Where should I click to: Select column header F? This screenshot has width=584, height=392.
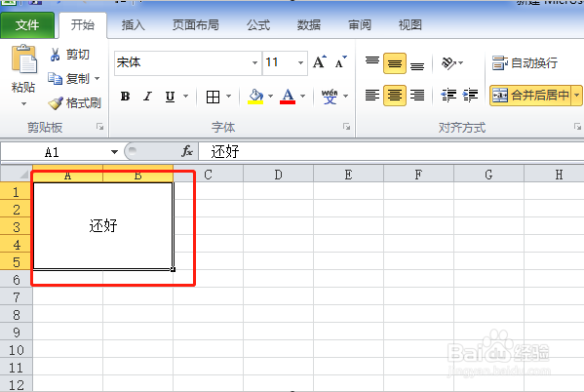click(x=418, y=175)
